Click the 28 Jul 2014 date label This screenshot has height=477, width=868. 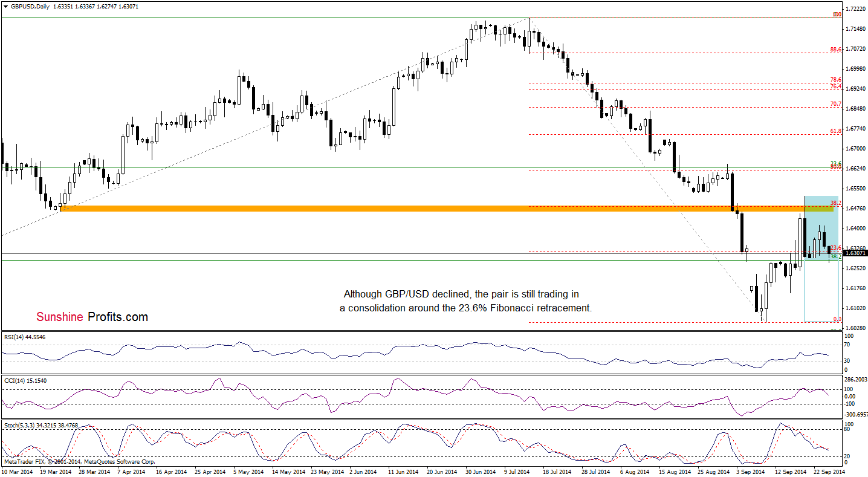[x=596, y=470]
